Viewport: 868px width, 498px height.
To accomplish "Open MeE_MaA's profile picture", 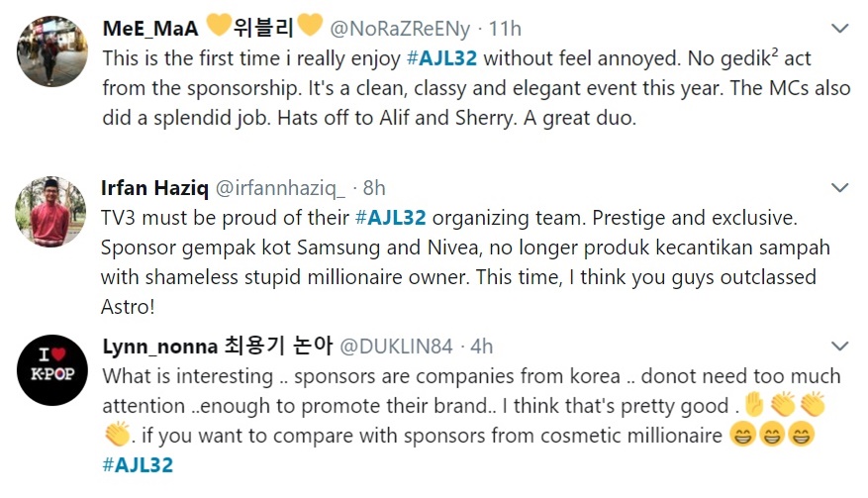I will pyautogui.click(x=52, y=51).
